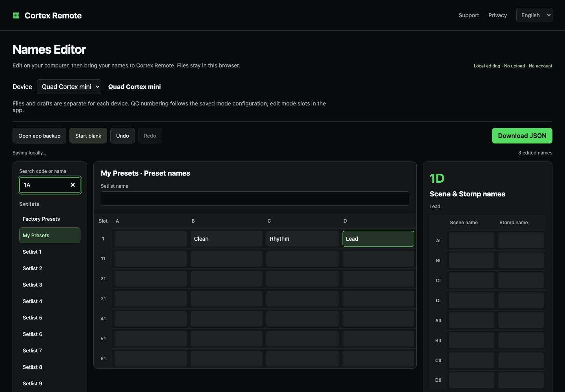Select Setlist 8 in sidebar
The height and width of the screenshot is (392, 565).
pyautogui.click(x=50, y=367)
